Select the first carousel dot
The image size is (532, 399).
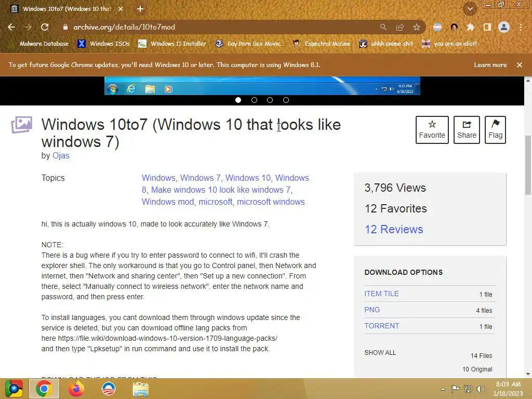[238, 100]
